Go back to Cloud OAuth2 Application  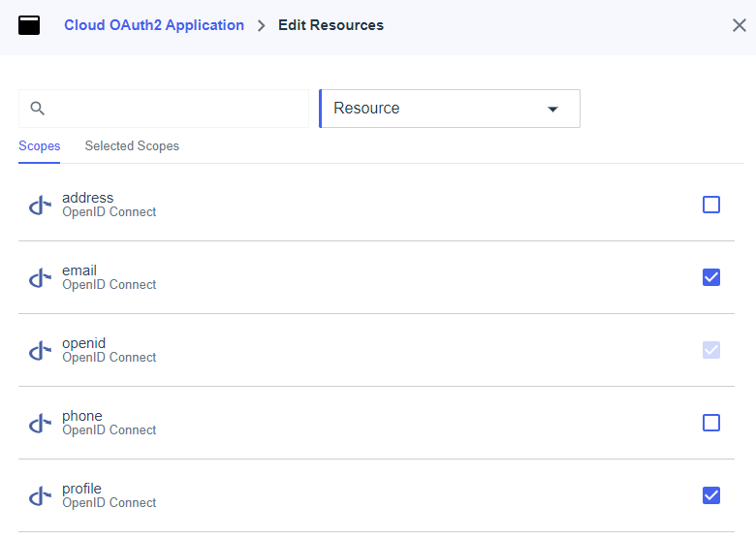154,25
